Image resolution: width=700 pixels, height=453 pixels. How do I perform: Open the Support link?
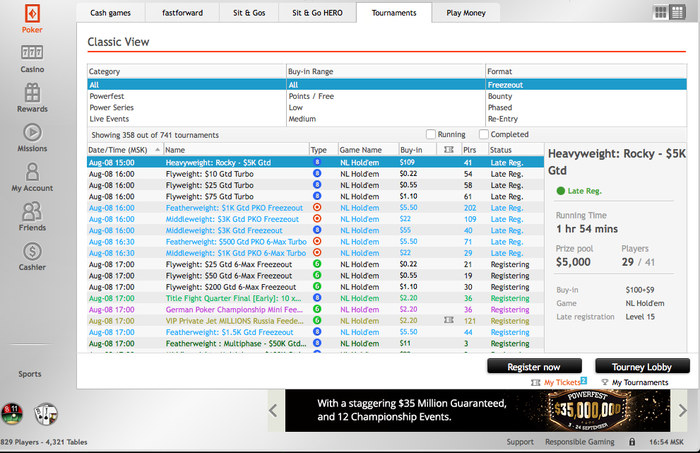520,442
